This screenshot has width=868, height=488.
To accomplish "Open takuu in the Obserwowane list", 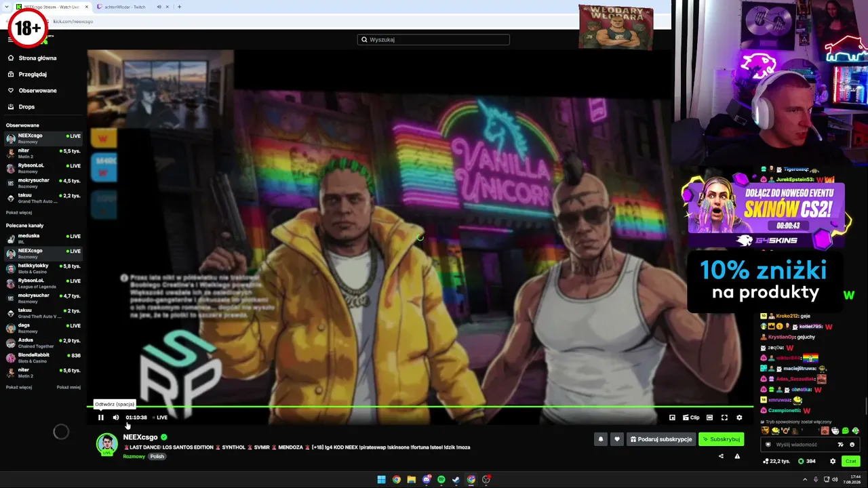I will point(43,199).
